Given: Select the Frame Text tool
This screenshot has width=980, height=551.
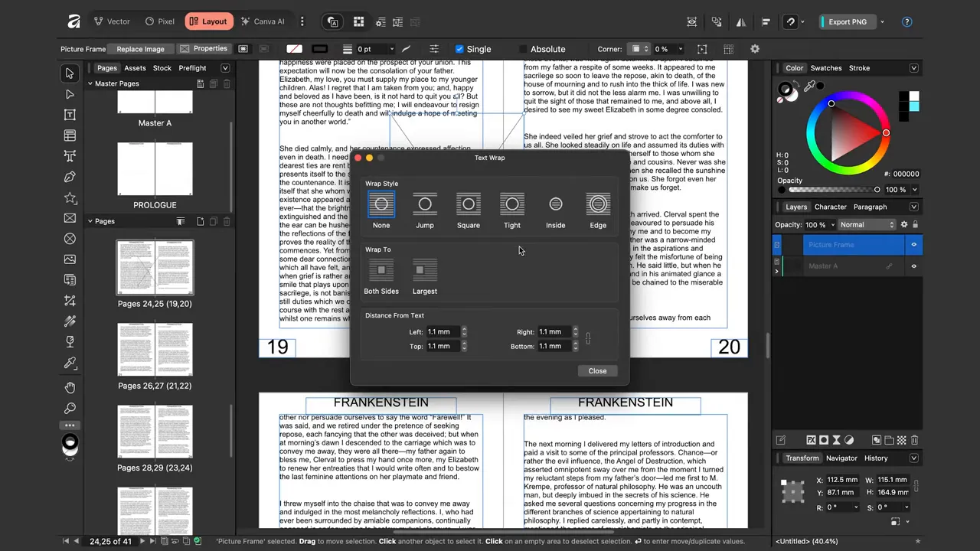Looking at the screenshot, I should coord(70,115).
